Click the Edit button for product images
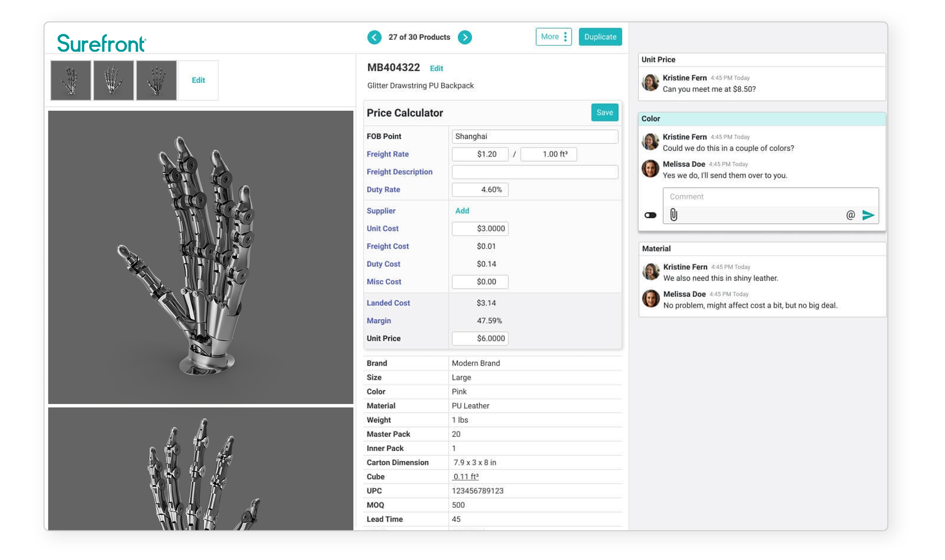 [198, 80]
